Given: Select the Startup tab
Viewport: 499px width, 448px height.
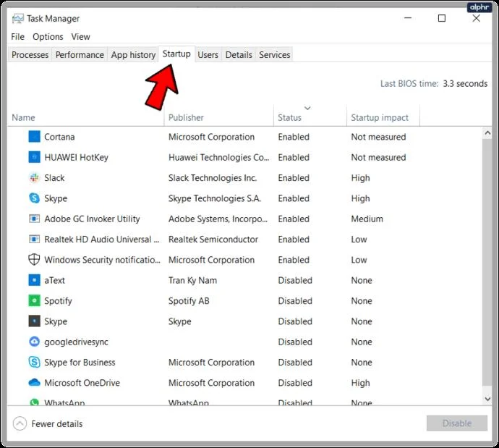Looking at the screenshot, I should pyautogui.click(x=176, y=54).
